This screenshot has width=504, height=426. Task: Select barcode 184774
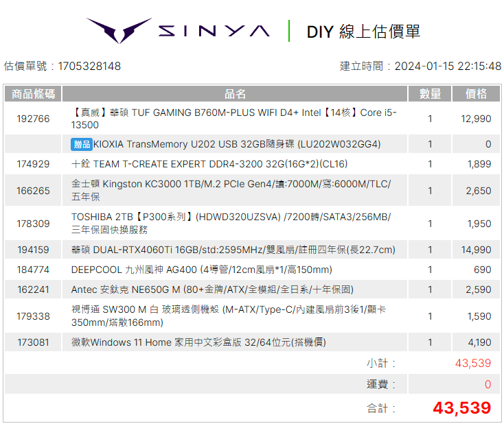(x=33, y=270)
